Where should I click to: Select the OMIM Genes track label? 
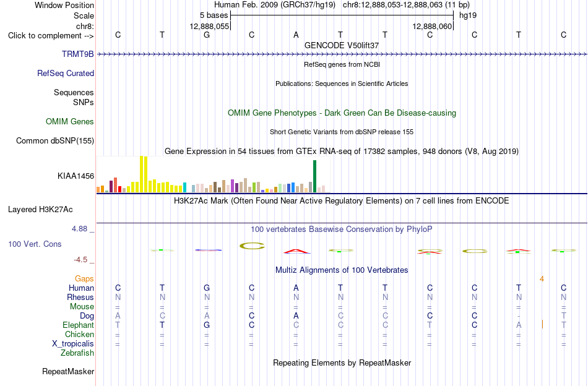70,121
